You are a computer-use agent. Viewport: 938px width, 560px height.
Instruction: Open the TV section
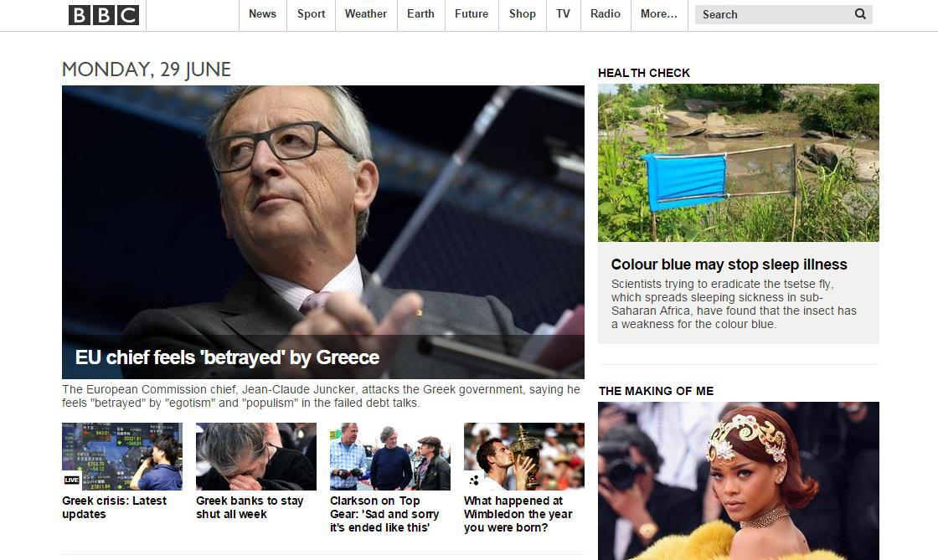pyautogui.click(x=563, y=13)
